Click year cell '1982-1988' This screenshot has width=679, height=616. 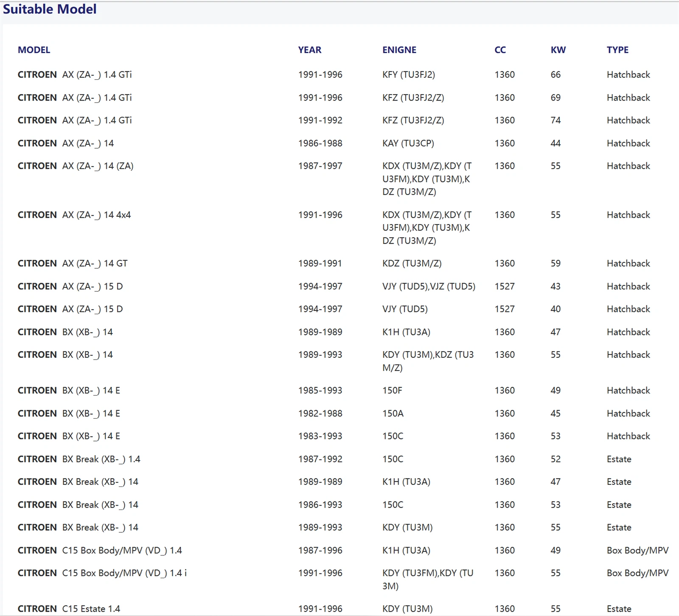[x=320, y=413]
